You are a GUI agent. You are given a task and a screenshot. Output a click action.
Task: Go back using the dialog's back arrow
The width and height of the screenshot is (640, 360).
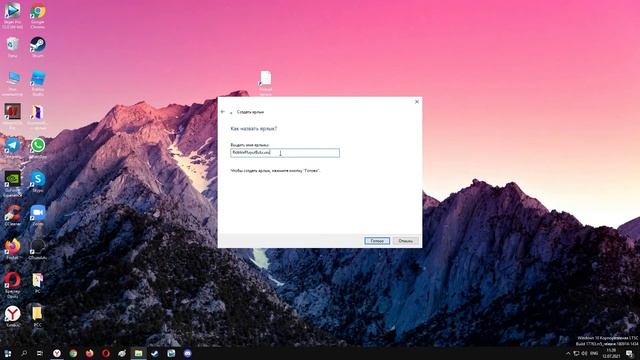pos(222,111)
